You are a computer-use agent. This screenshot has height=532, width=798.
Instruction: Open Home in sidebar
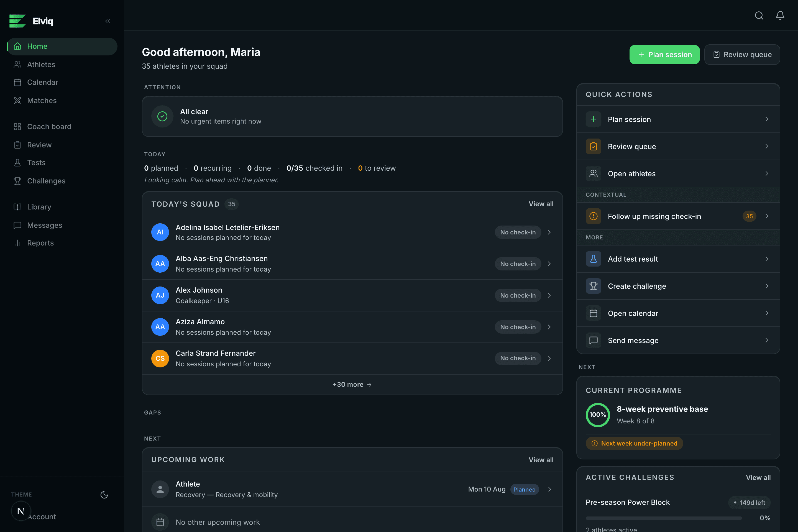[x=62, y=46]
